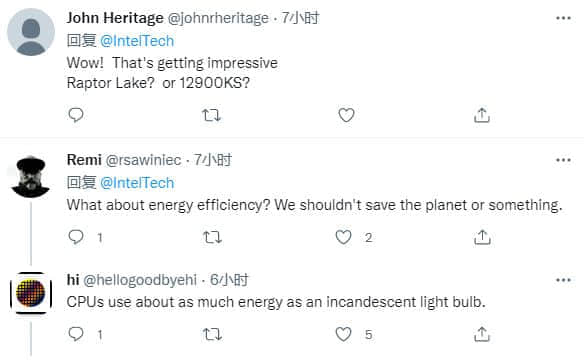Viewport: 584px width, 360px height.
Task: Open @IntelTech mention in John's reply
Action: pos(137,41)
